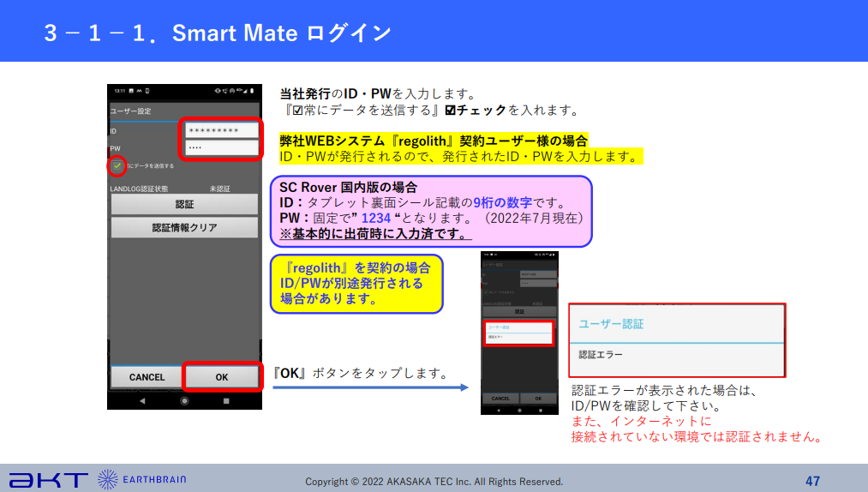Viewport: 868px width, 492px height.
Task: Click the 『OK』ボタンをタップします instruction
Action: point(362,374)
